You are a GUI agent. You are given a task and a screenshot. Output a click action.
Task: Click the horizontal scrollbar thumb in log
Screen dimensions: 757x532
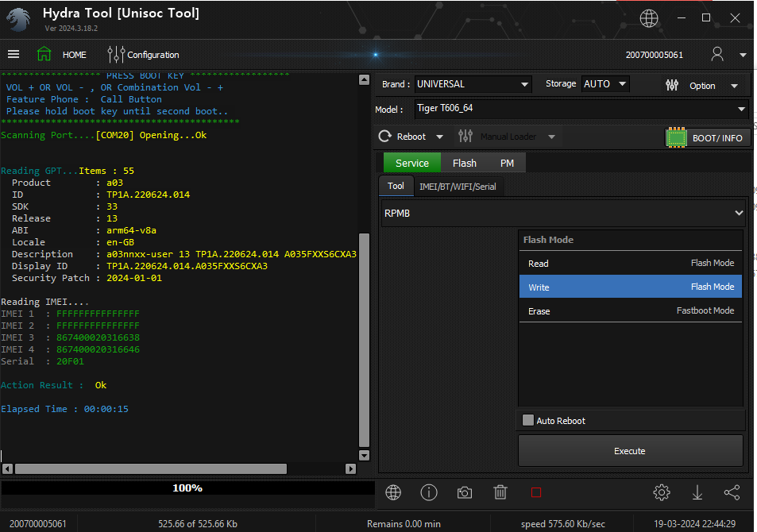tap(151, 468)
